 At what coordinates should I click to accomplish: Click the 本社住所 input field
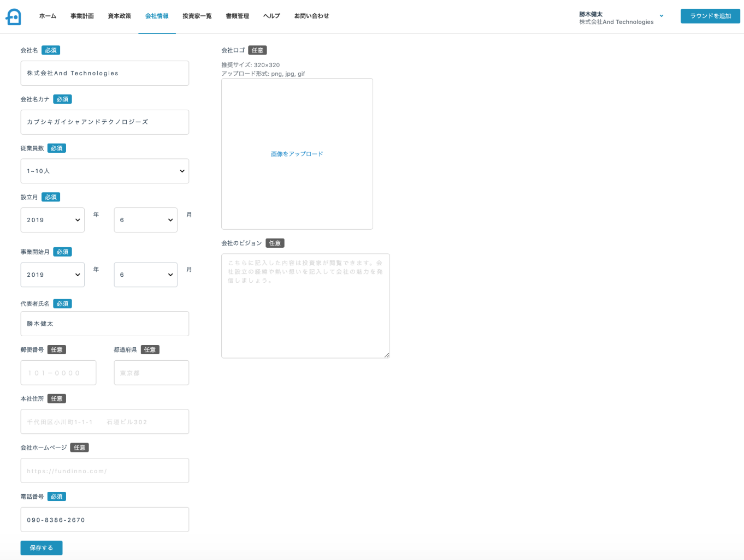pos(105,422)
